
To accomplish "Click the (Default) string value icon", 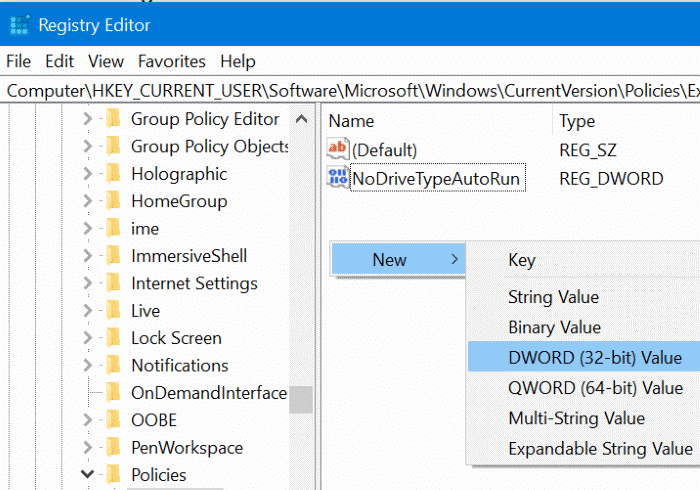I will pyautogui.click(x=338, y=150).
